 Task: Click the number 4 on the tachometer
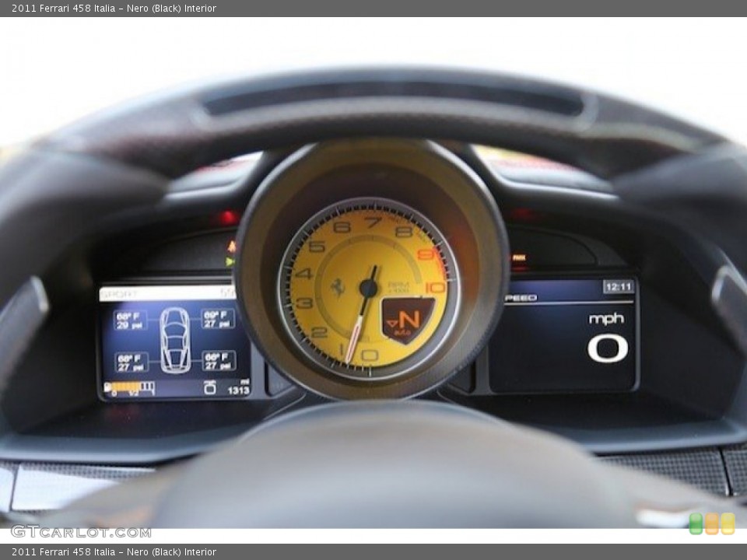303,274
